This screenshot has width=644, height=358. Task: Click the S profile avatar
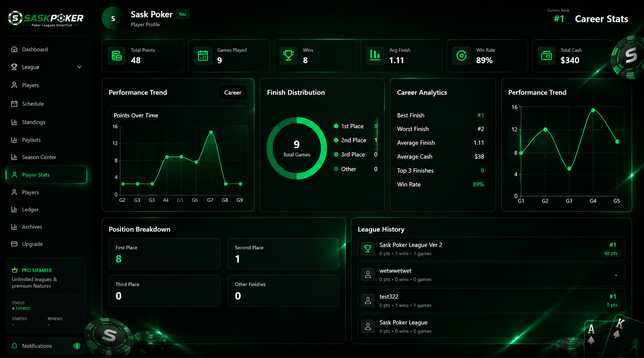tap(113, 18)
